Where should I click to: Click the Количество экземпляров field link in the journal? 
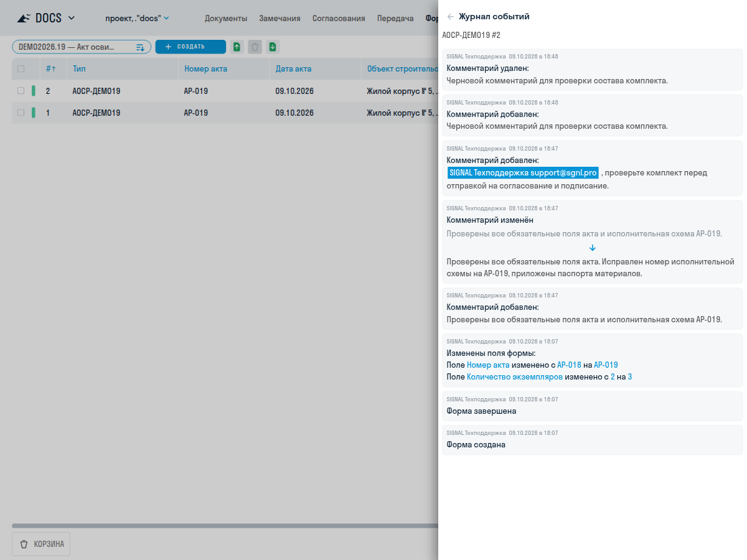pos(515,377)
